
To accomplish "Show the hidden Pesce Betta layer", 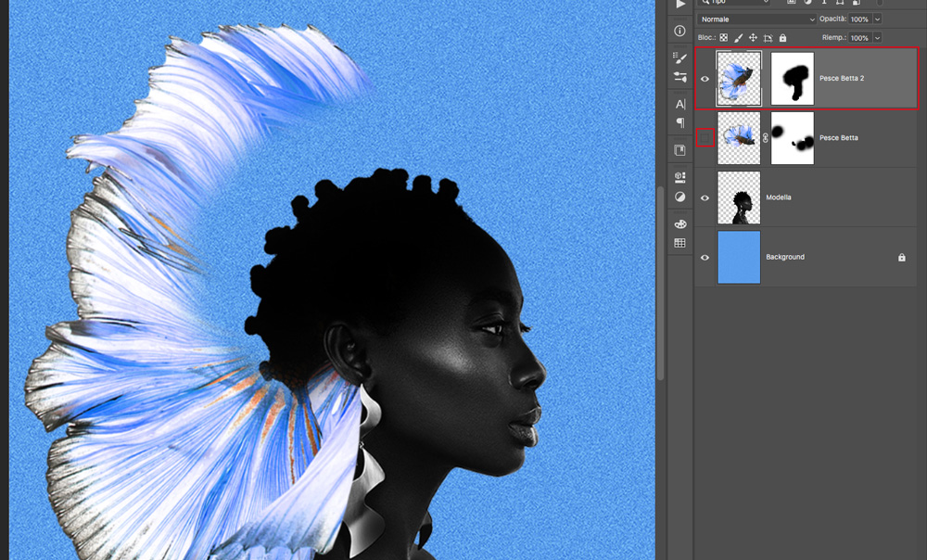I will click(x=705, y=138).
